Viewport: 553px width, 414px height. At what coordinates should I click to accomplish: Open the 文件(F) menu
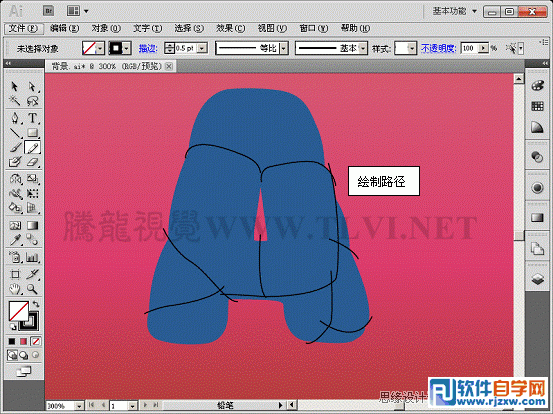(23, 28)
